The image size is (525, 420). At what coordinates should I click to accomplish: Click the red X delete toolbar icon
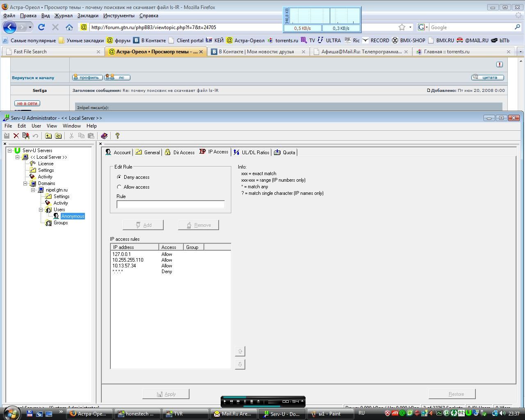click(16, 136)
